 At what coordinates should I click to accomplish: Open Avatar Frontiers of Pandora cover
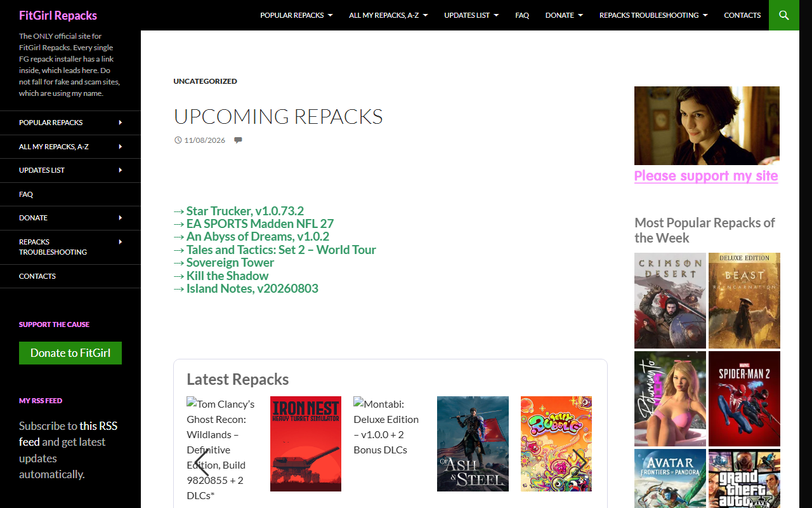(x=670, y=479)
